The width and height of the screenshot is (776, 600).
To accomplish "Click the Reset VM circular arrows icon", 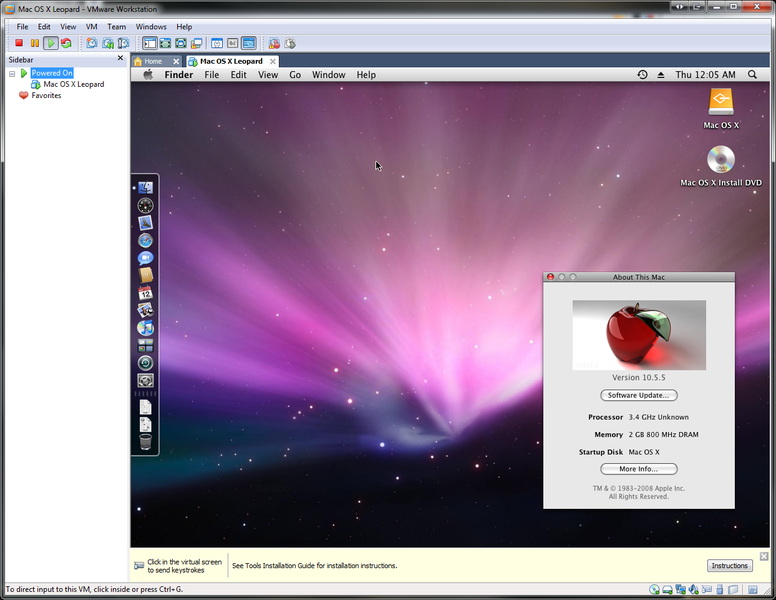I will pos(66,43).
